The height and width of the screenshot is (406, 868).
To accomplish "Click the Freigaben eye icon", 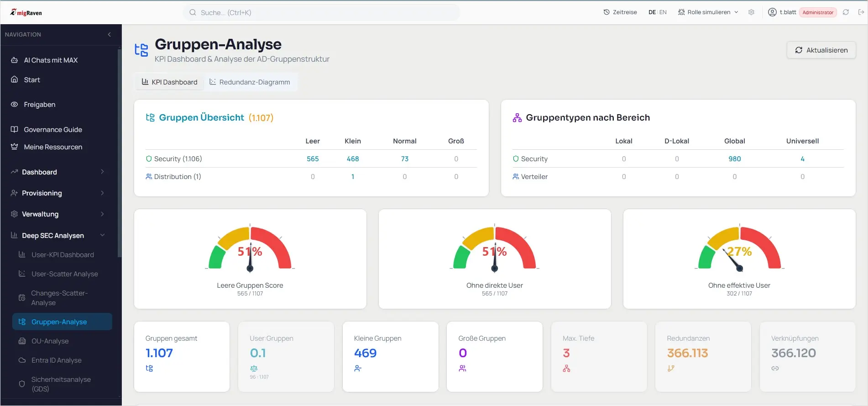I will (15, 105).
